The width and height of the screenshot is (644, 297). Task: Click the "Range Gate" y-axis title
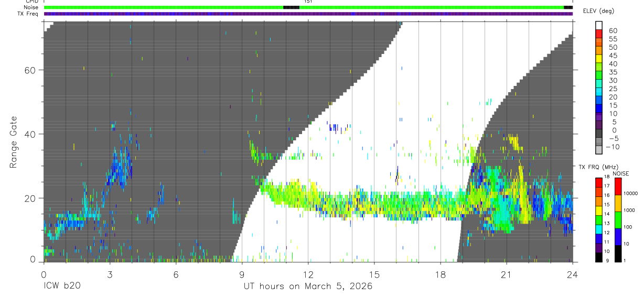pos(14,142)
